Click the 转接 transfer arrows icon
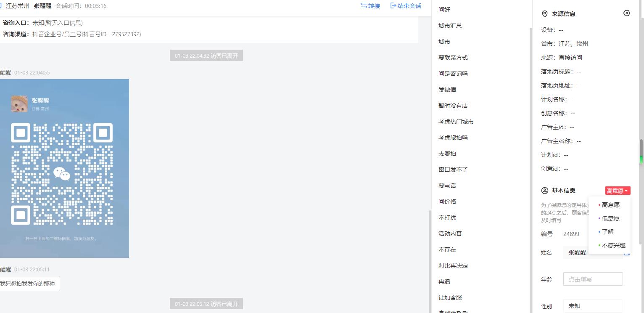Viewport: 644px width, 313px height. click(x=364, y=5)
